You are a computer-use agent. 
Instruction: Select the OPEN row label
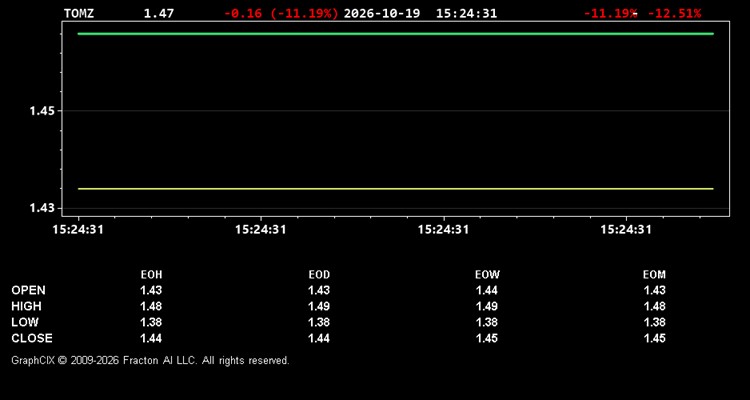[29, 290]
